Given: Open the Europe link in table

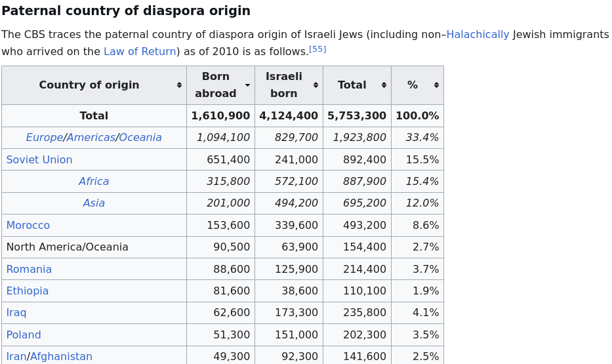Looking at the screenshot, I should (44, 138).
